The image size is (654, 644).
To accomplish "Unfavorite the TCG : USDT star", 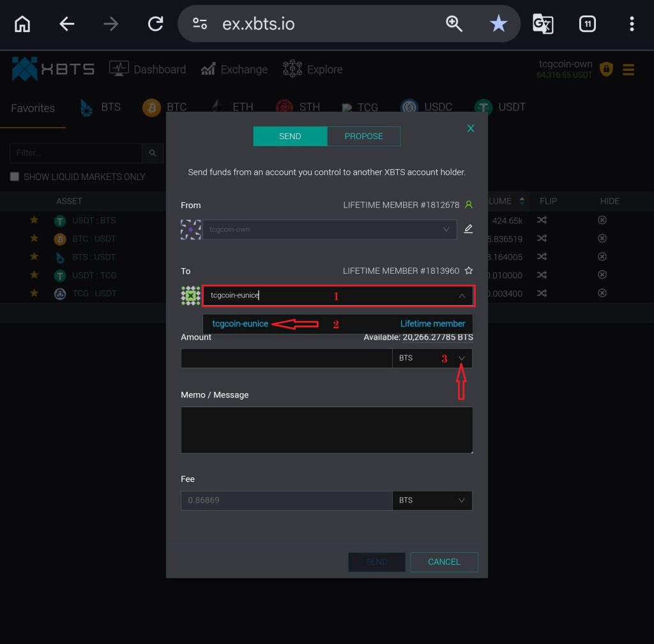I will tap(34, 294).
